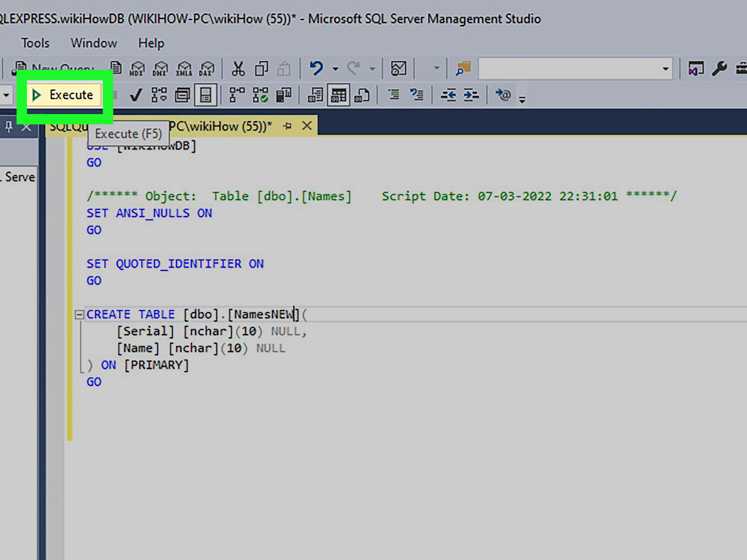This screenshot has height=560, width=747.
Task: Open a new XMLA query
Action: pos(184,69)
